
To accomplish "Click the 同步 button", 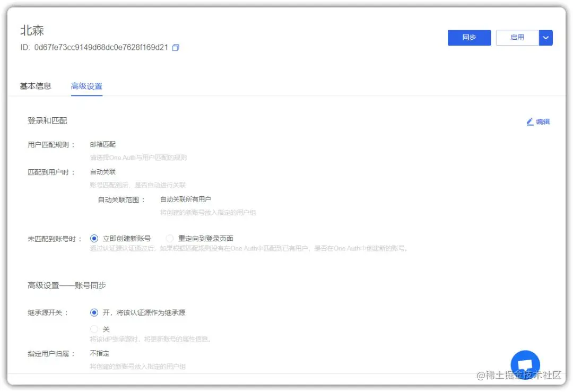I will tap(469, 38).
